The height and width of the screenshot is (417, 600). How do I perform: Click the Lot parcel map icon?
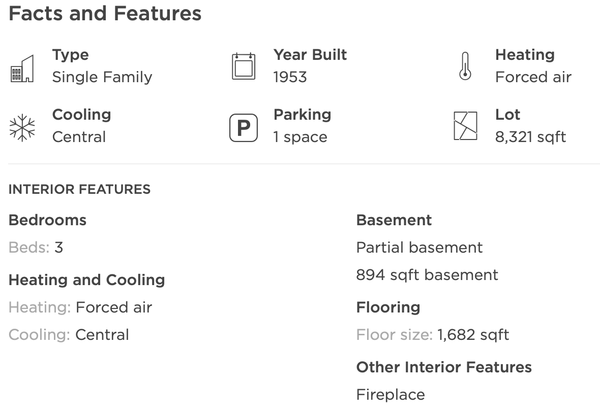(x=465, y=126)
